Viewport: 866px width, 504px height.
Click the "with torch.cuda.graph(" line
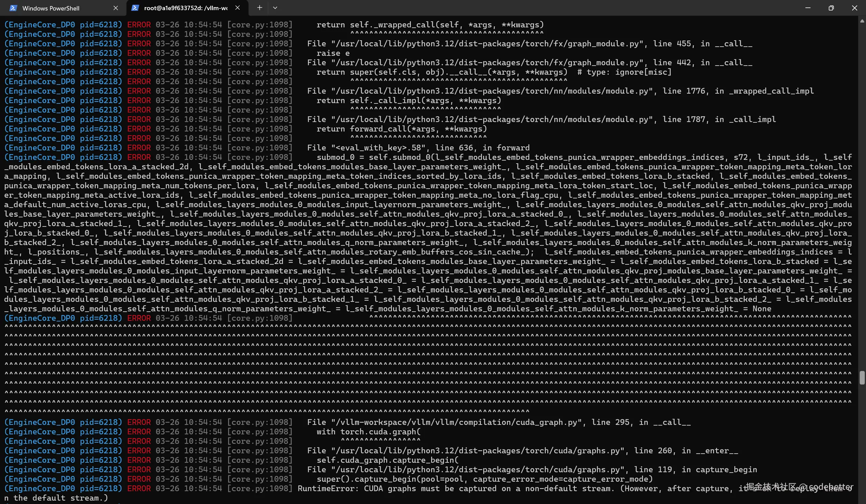tap(369, 432)
